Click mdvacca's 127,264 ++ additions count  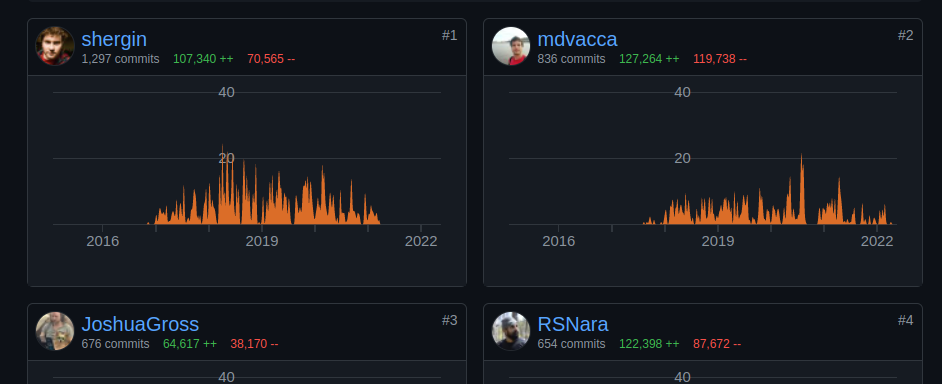point(649,59)
